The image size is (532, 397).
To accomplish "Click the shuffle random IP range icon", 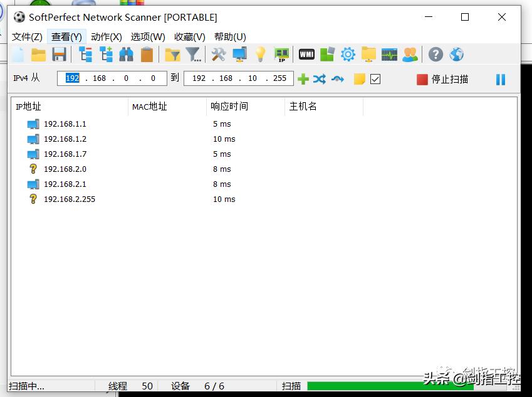I will pyautogui.click(x=320, y=79).
